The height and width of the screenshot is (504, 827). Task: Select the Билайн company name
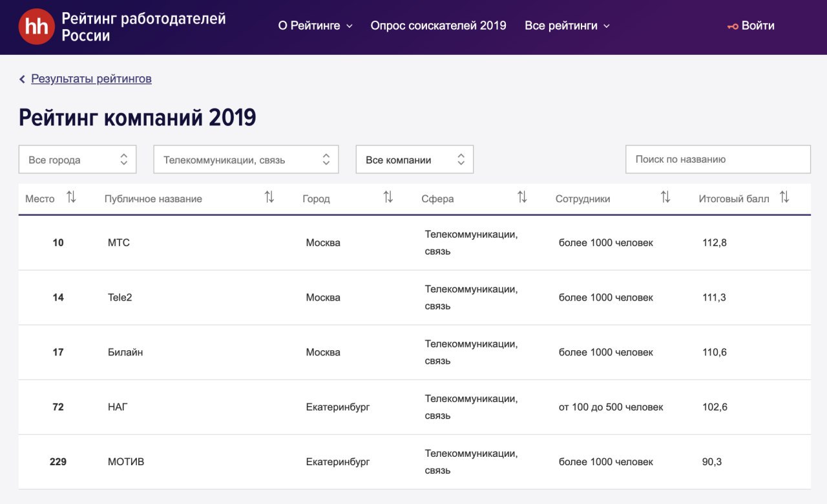coord(125,353)
